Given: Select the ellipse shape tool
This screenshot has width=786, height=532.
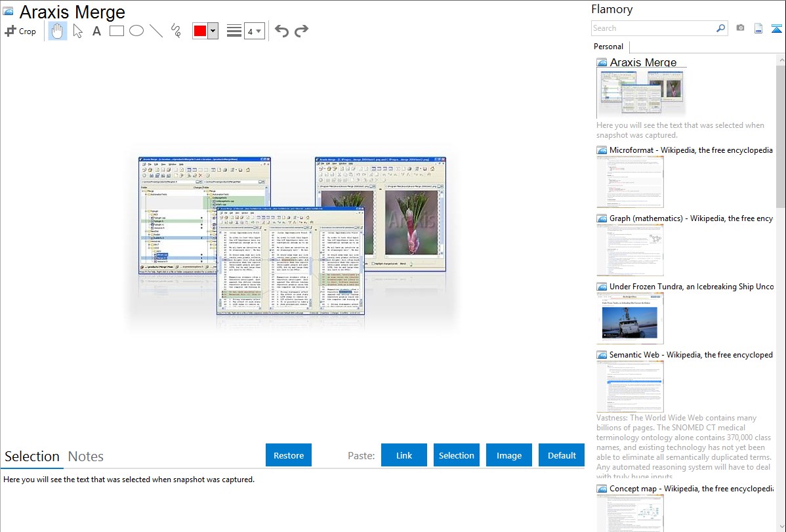Looking at the screenshot, I should click(x=136, y=31).
